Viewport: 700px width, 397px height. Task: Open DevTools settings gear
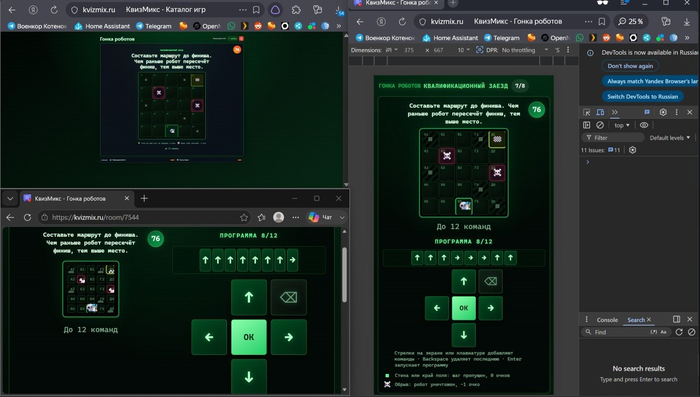coord(663,112)
